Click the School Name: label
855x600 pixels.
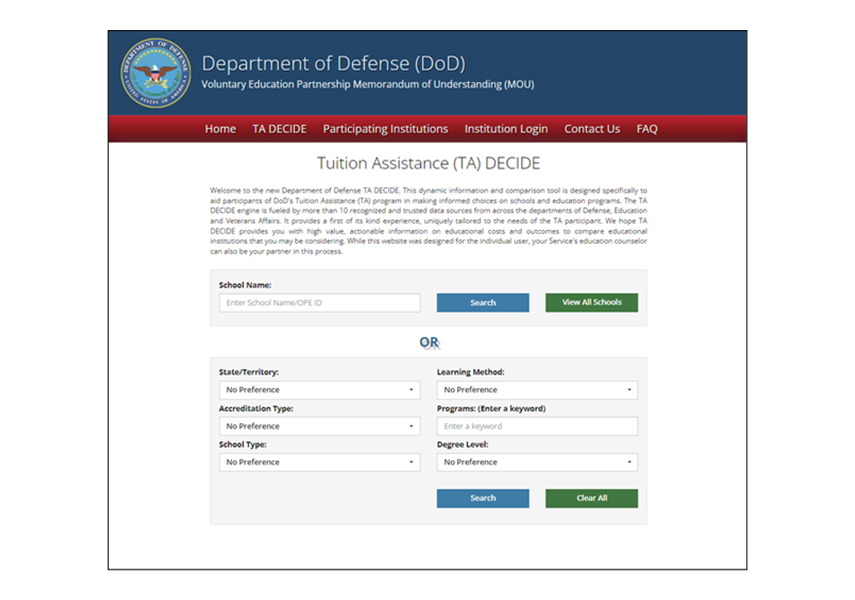coord(245,285)
